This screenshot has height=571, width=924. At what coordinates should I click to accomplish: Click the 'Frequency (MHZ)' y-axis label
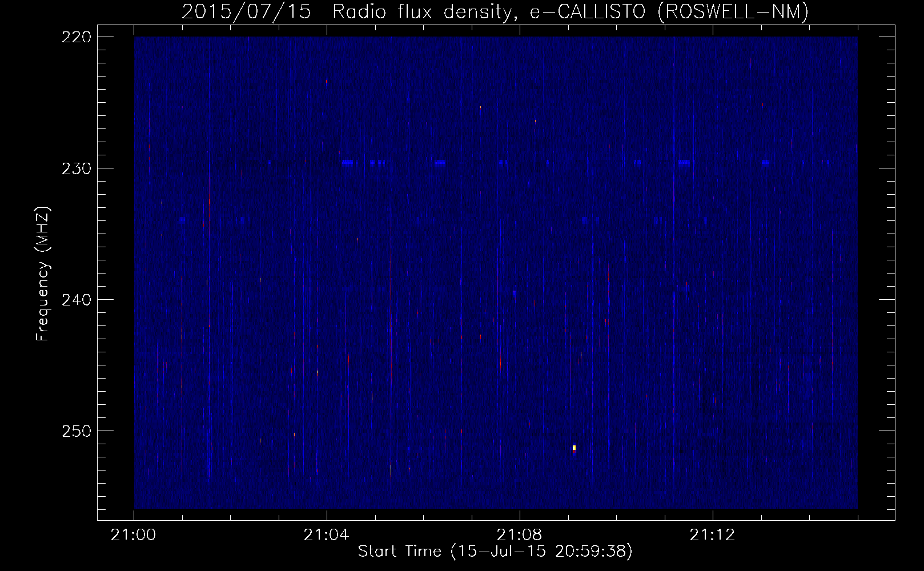[x=43, y=274]
